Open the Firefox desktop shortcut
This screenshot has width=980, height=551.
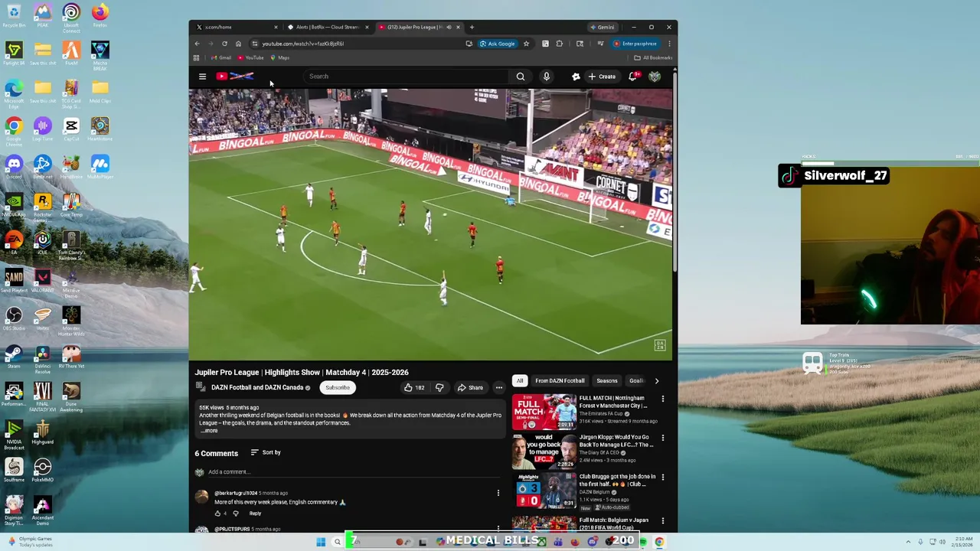(x=100, y=15)
